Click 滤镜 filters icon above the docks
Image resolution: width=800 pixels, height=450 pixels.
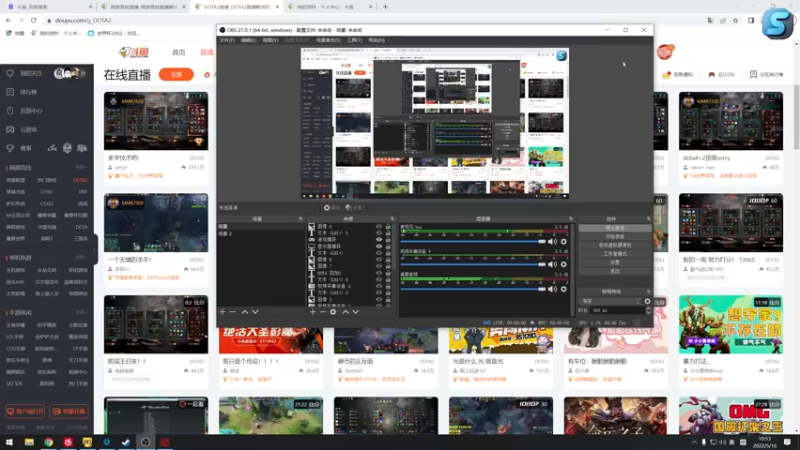[x=354, y=208]
